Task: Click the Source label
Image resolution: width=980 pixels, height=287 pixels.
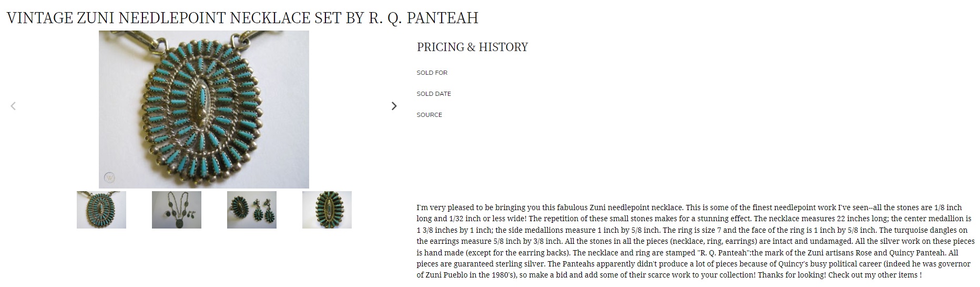Action: coord(430,115)
